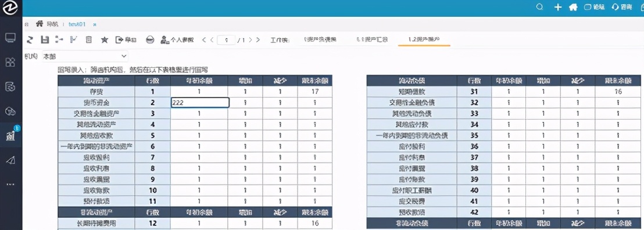The width and height of the screenshot is (644, 230).
Task: Click row number 2 cell
Action: pyautogui.click(x=153, y=103)
